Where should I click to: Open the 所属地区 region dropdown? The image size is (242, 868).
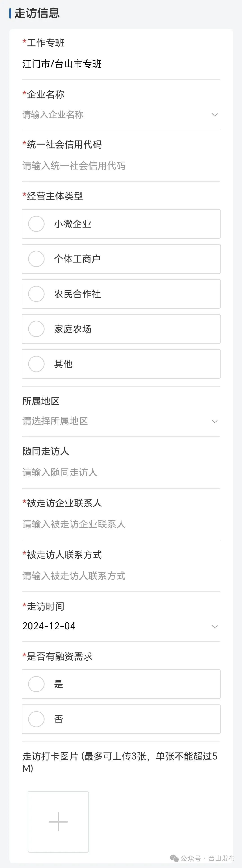coord(214,421)
